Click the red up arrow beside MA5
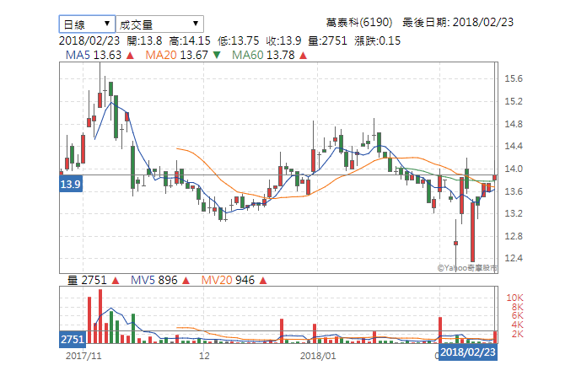The image size is (576, 392). [x=130, y=56]
